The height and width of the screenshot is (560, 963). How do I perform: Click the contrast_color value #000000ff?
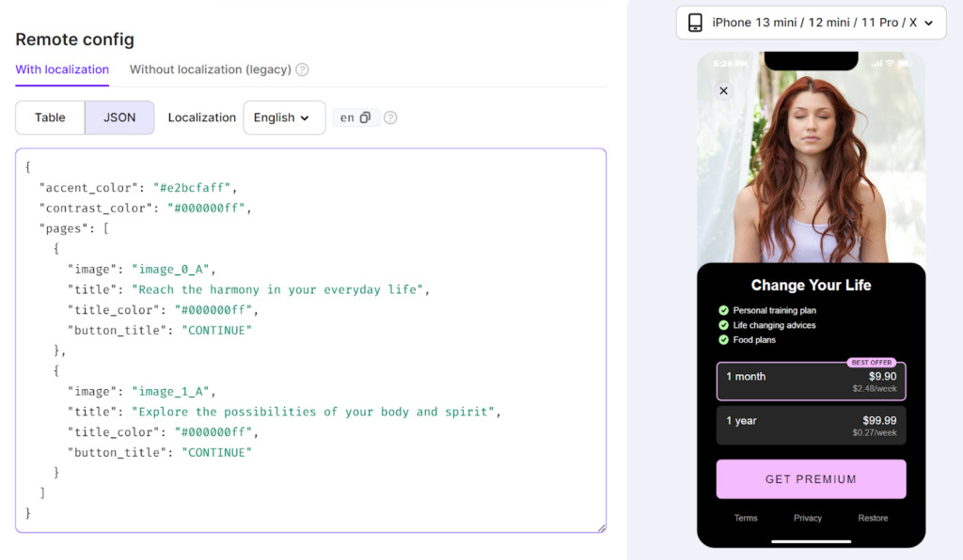click(206, 208)
